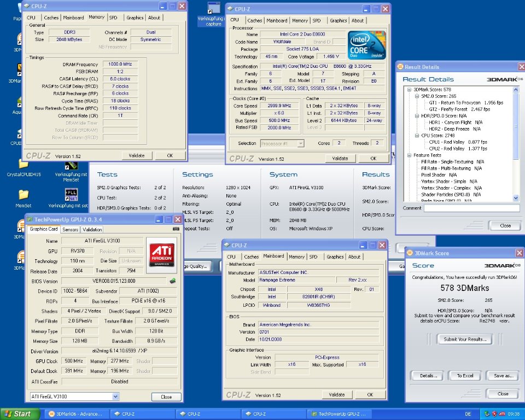Click Close in Result Details window
This screenshot has width=525, height=420.
[505, 225]
